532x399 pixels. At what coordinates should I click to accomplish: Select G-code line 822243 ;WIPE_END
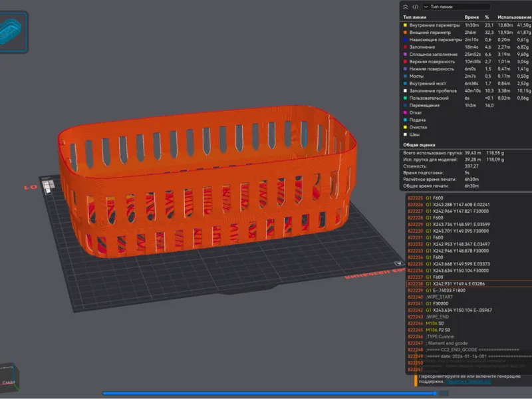pos(469,317)
